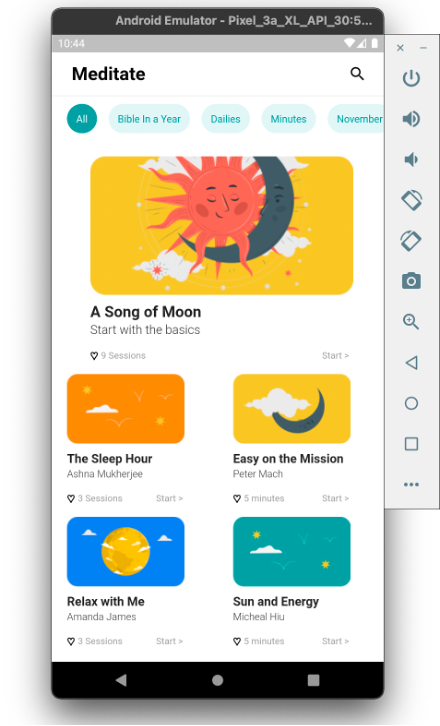Toggle heart on The Sleep Hour card

point(71,499)
